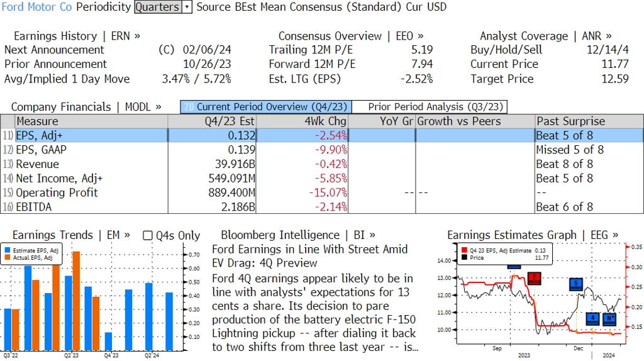Click the EPS Adj+ estimate value 0.132

241,135
